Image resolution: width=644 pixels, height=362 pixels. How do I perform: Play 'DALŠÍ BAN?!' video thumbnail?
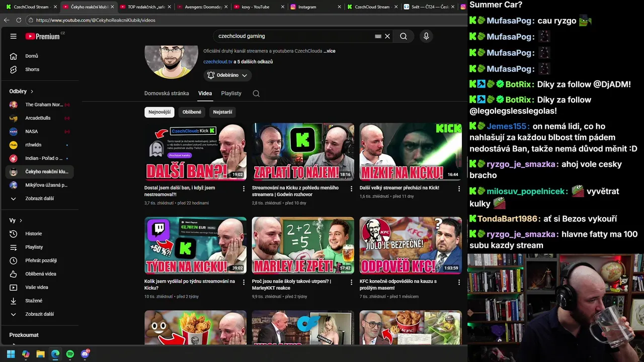[x=195, y=152]
